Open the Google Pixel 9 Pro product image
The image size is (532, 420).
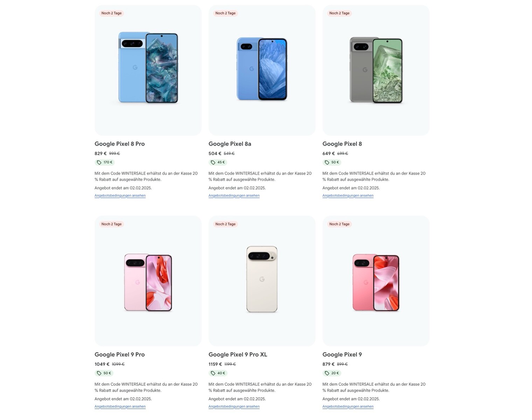tap(148, 282)
